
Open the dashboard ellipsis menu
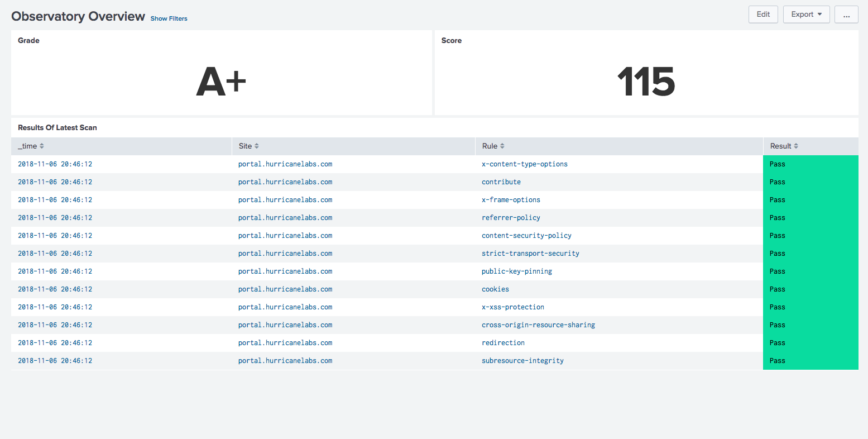click(x=846, y=14)
